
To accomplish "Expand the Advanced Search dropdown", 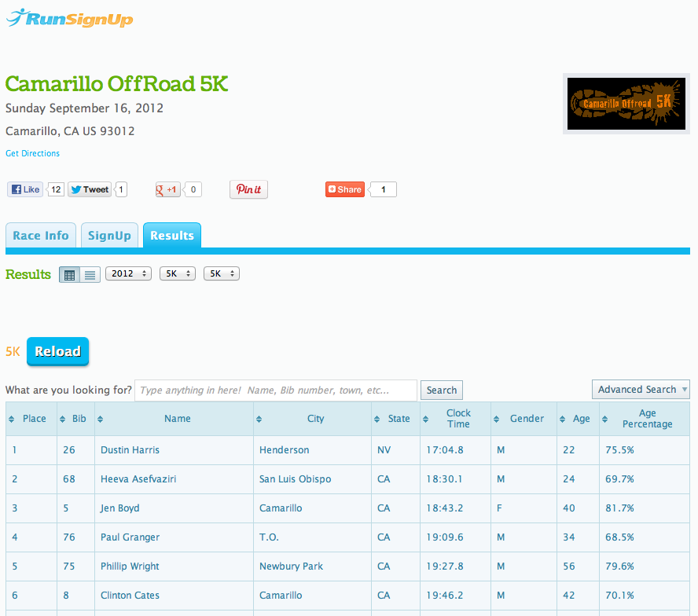I will point(640,390).
